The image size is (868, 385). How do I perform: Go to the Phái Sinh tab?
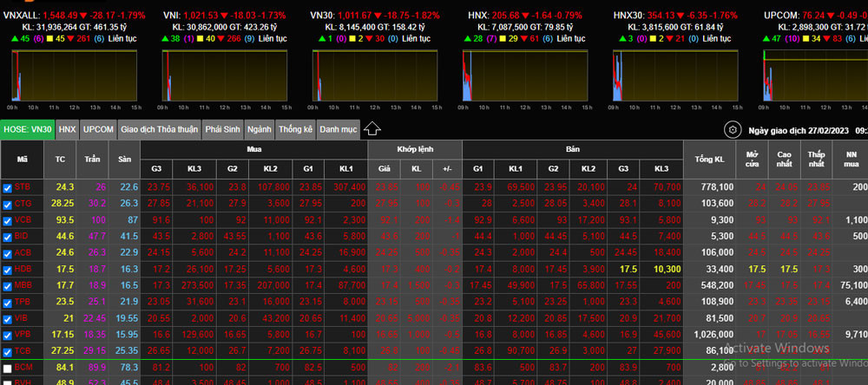click(x=223, y=129)
